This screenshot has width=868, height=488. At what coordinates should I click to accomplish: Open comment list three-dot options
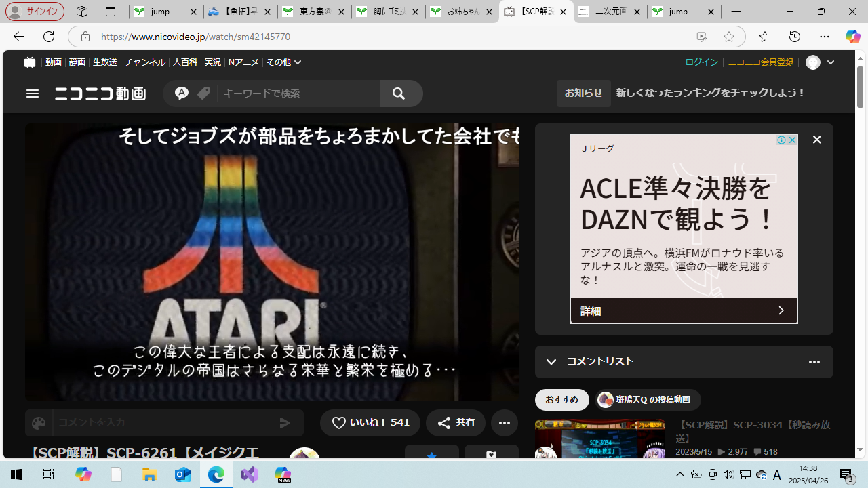click(814, 362)
